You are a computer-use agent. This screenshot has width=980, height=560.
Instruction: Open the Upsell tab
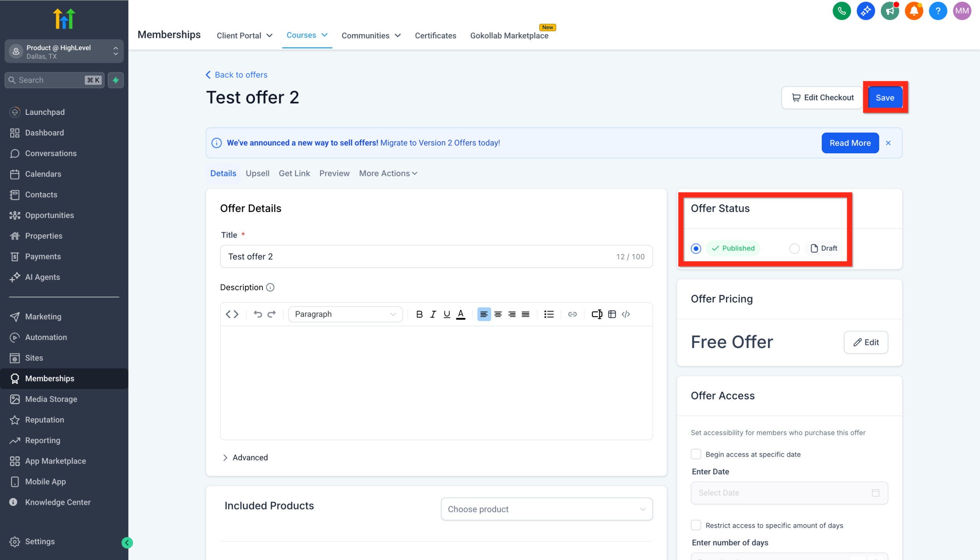pyautogui.click(x=257, y=173)
